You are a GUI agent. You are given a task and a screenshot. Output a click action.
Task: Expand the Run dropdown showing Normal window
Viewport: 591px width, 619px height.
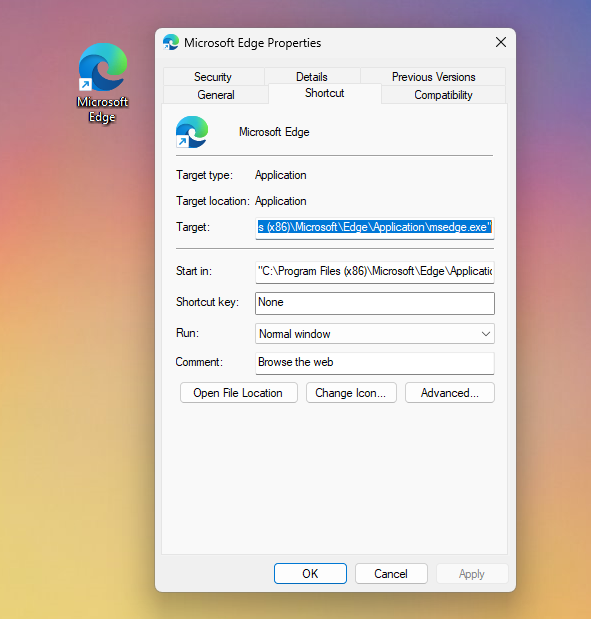click(x=375, y=334)
